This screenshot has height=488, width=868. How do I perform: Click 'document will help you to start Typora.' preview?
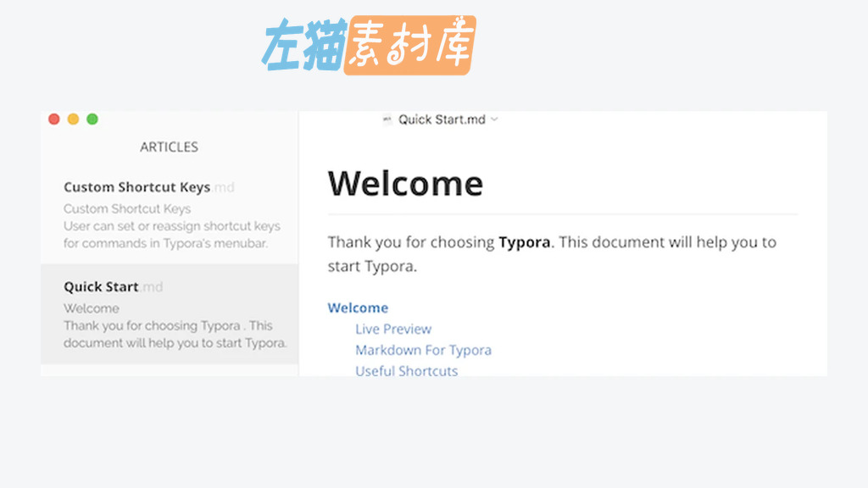tap(175, 342)
